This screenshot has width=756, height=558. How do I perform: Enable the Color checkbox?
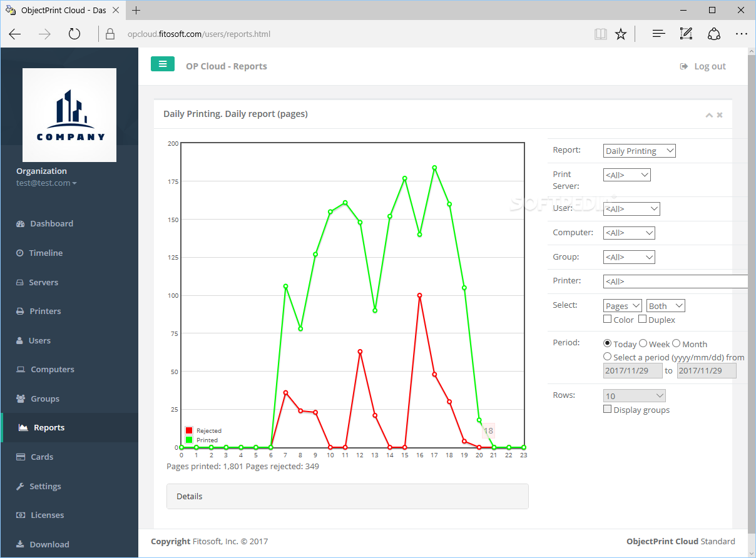608,319
